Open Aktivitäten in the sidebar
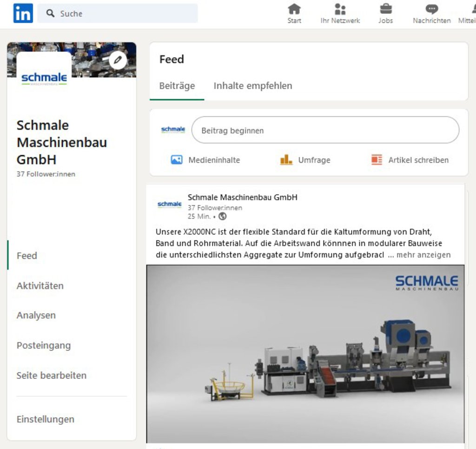Viewport: 476px width, 449px height. pos(40,286)
